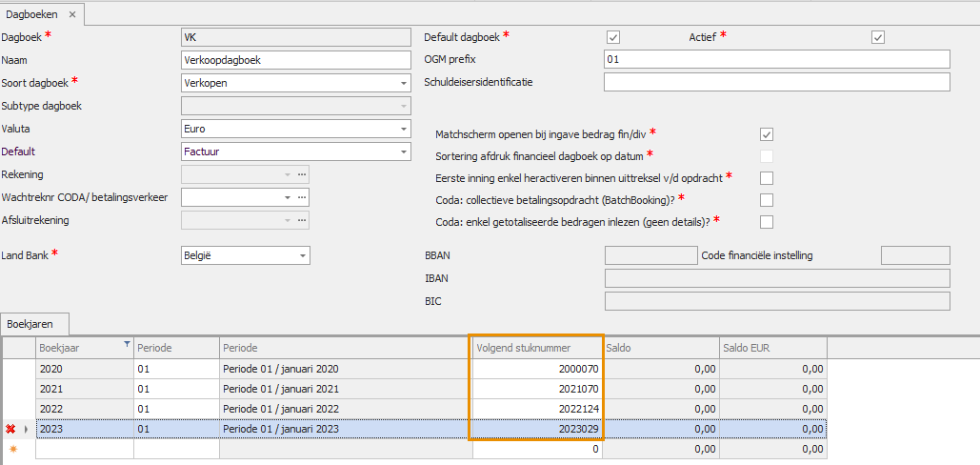Uncheck the Actief checkbox
This screenshot has width=980, height=465.
[878, 37]
